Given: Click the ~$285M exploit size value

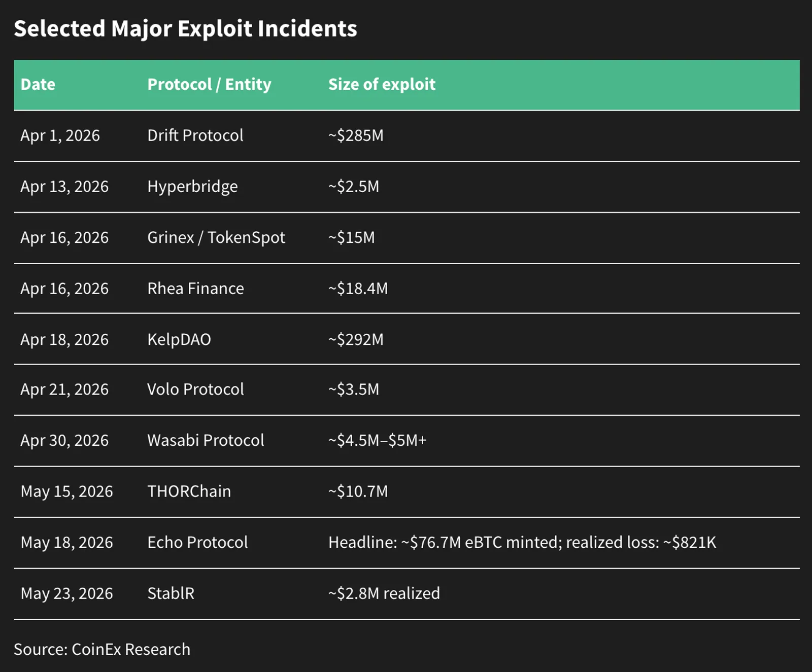Looking at the screenshot, I should tap(356, 135).
